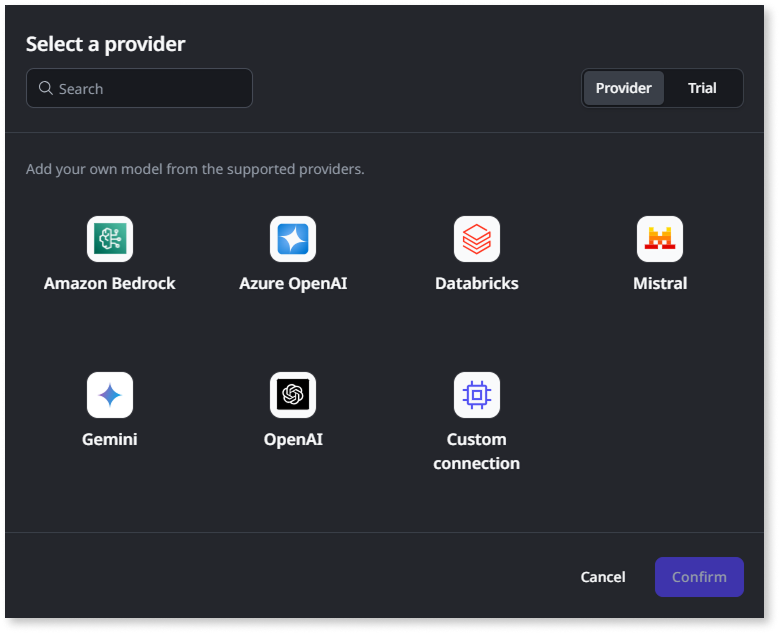
Task: Pick the Databricks stacked-layers icon
Action: (x=477, y=239)
